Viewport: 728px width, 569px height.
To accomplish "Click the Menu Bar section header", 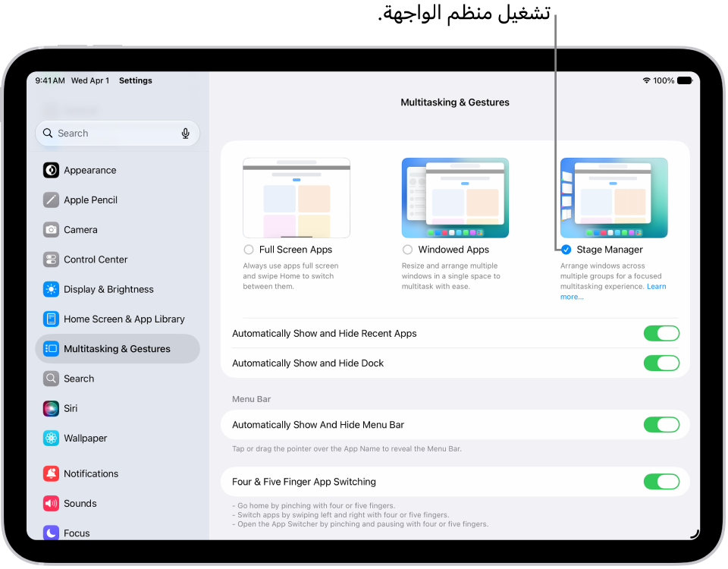I will click(x=251, y=399).
